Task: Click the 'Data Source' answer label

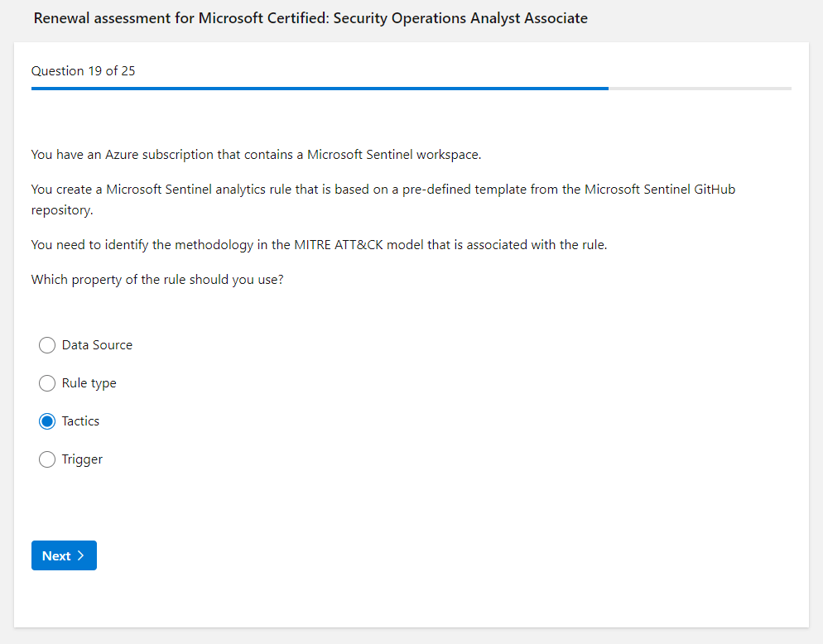Action: [x=97, y=345]
